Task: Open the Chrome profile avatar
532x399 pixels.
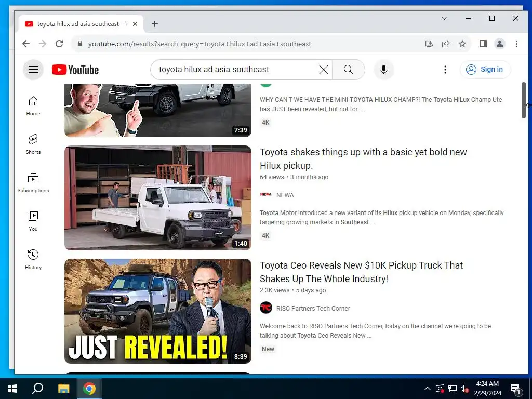Action: (x=500, y=44)
